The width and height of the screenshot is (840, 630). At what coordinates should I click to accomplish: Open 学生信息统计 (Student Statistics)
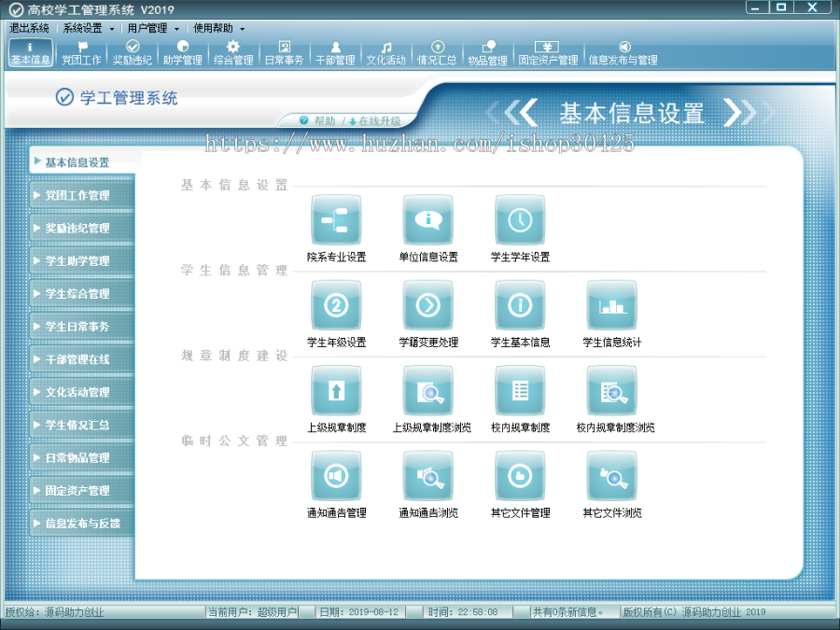tap(611, 303)
